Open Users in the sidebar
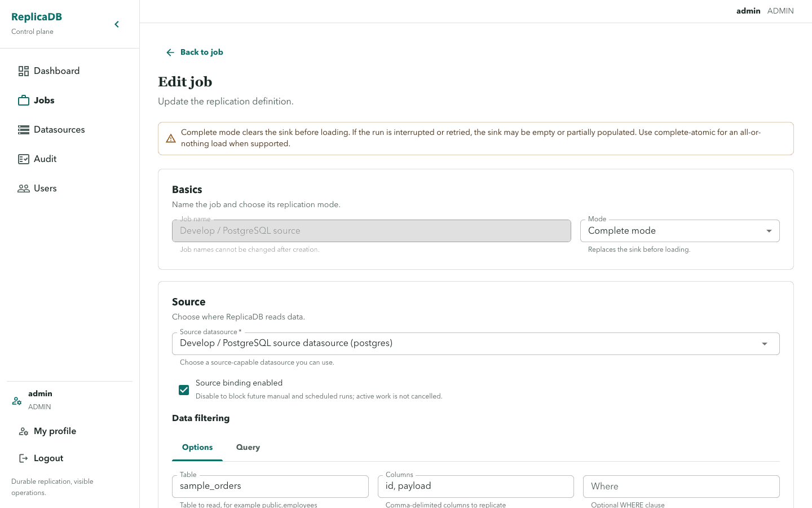The width and height of the screenshot is (812, 508). 69,189
